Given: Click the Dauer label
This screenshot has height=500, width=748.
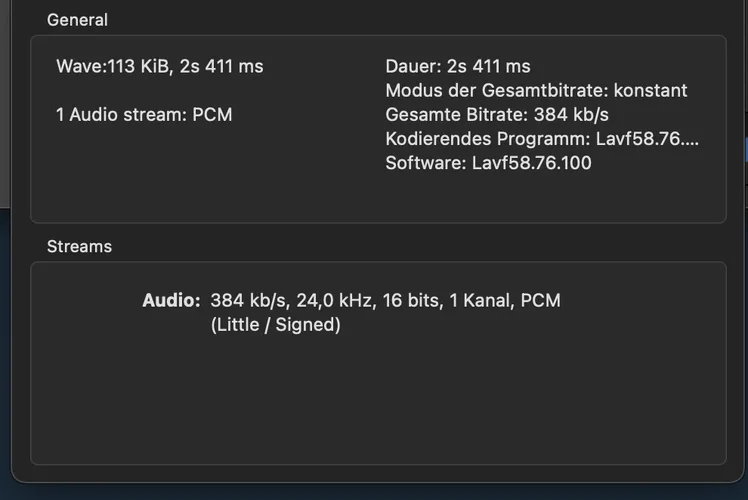Looking at the screenshot, I should coord(413,66).
